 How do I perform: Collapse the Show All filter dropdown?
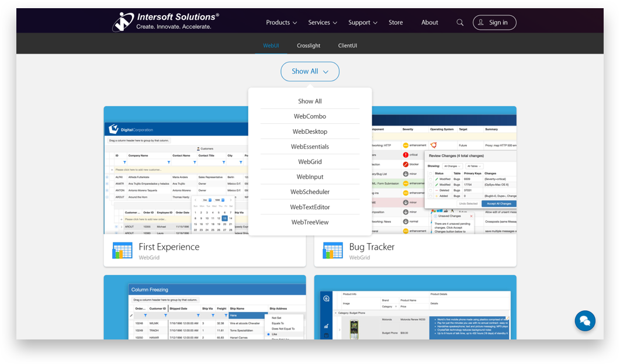tap(310, 71)
